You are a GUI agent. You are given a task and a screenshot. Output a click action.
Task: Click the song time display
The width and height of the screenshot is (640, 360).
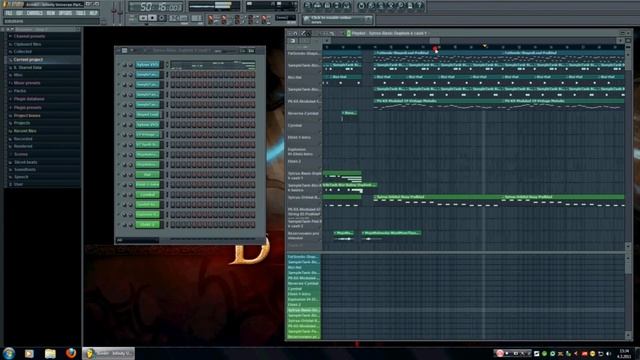[x=156, y=7]
